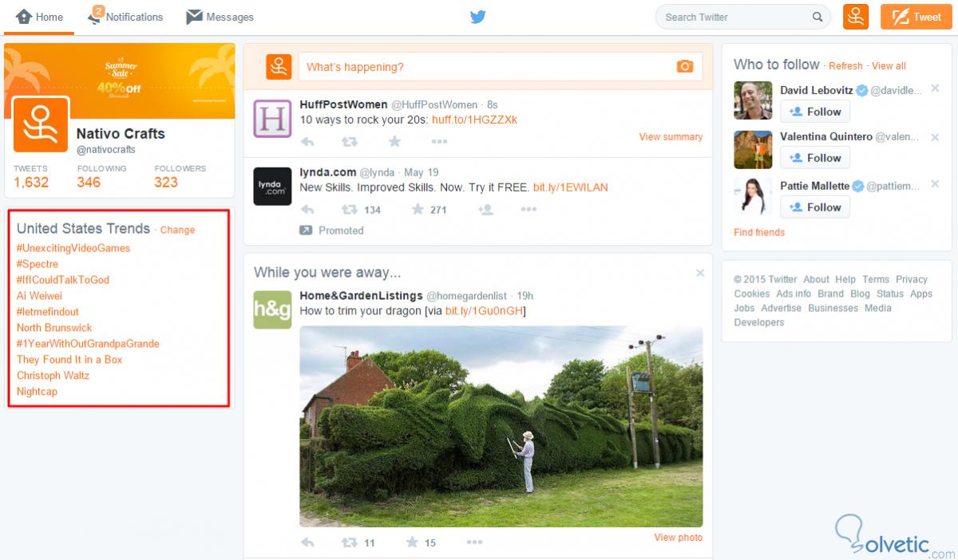Dismiss the Valentina Quintero suggestion

click(936, 137)
